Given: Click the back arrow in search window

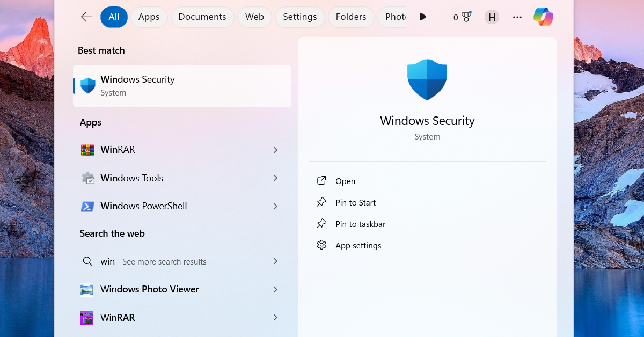Looking at the screenshot, I should tap(86, 17).
